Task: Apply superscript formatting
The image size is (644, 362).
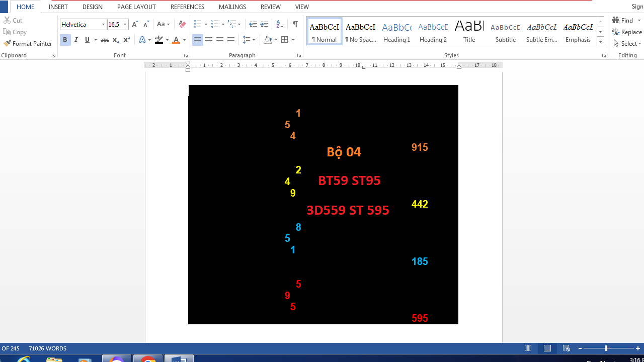Action: click(x=127, y=40)
